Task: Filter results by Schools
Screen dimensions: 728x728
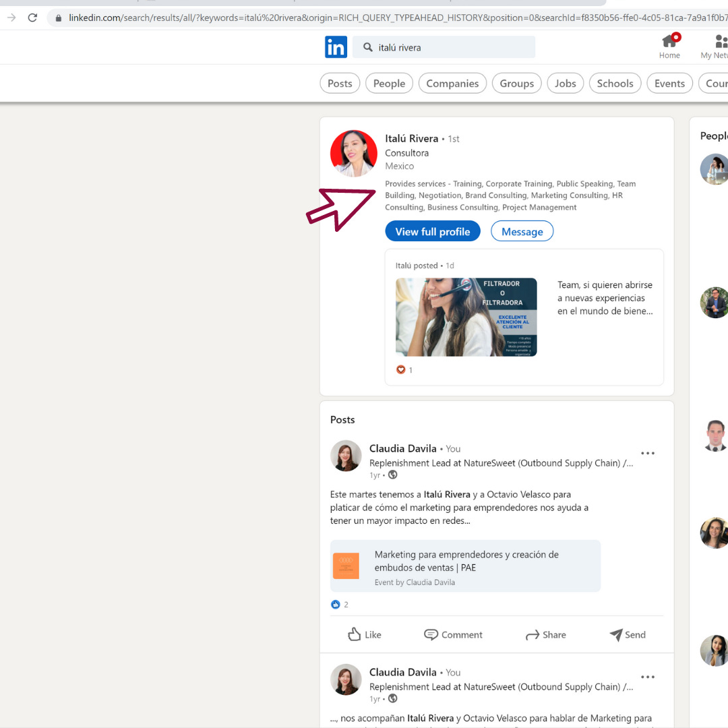Action: 615,84
